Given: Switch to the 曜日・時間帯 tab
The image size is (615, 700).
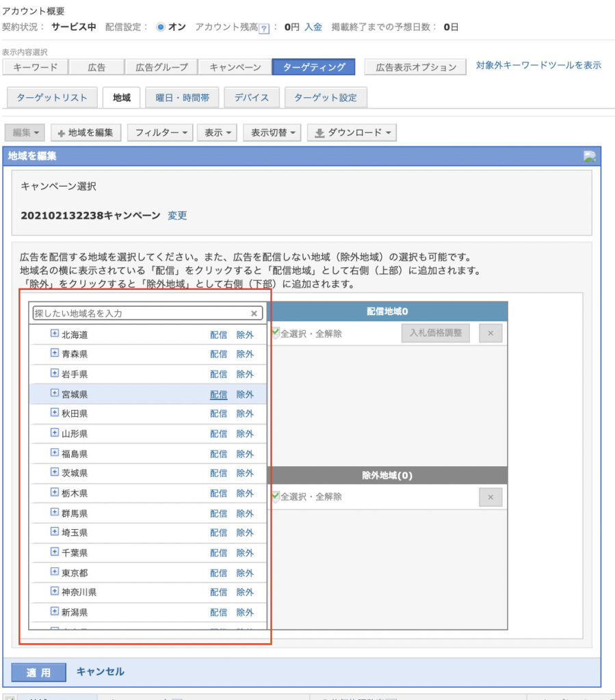Looking at the screenshot, I should coord(182,98).
